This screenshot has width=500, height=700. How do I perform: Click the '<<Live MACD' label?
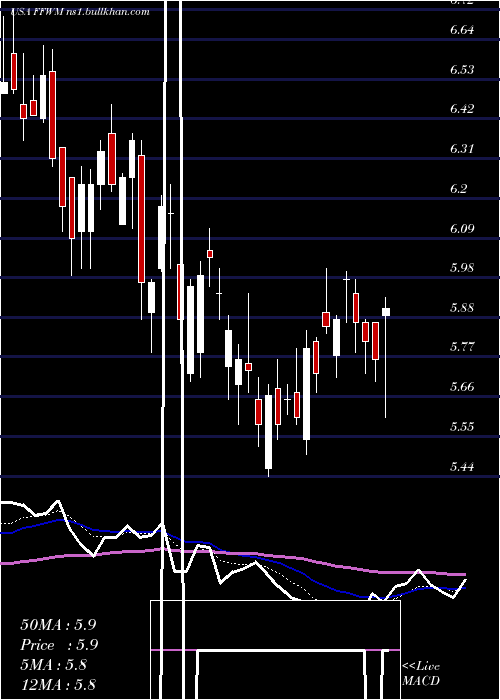421,674
